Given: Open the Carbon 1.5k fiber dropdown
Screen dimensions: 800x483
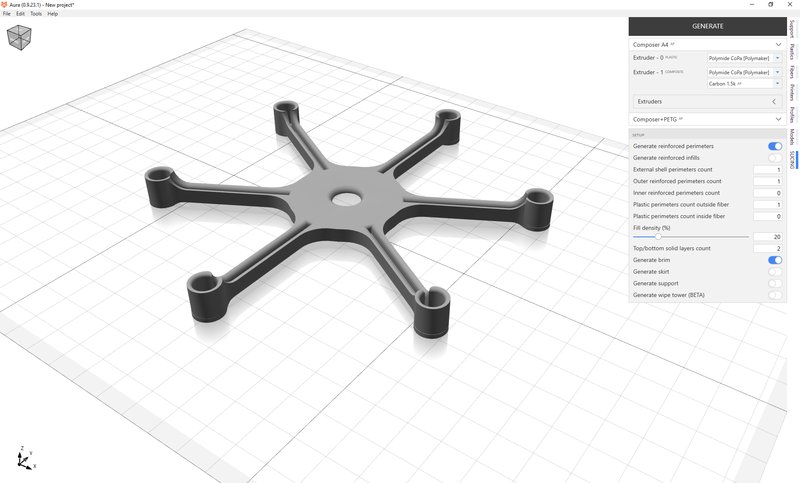Looking at the screenshot, I should [x=744, y=84].
